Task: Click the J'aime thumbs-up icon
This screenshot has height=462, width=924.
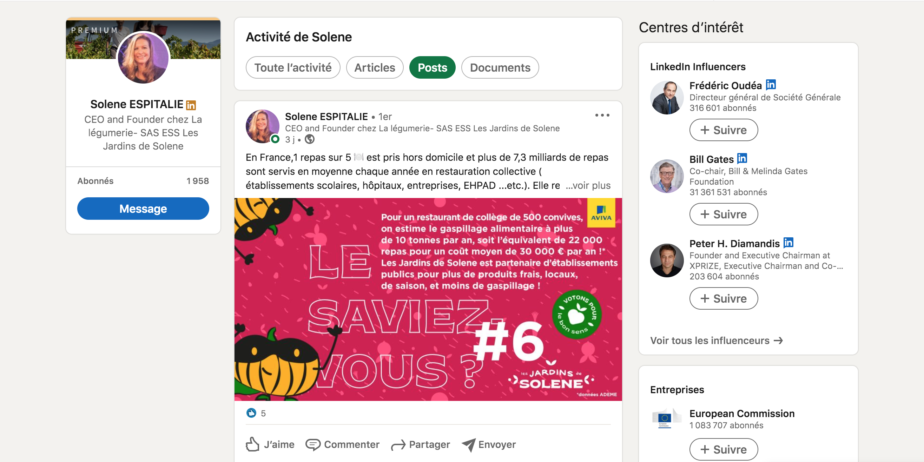Action: (253, 444)
